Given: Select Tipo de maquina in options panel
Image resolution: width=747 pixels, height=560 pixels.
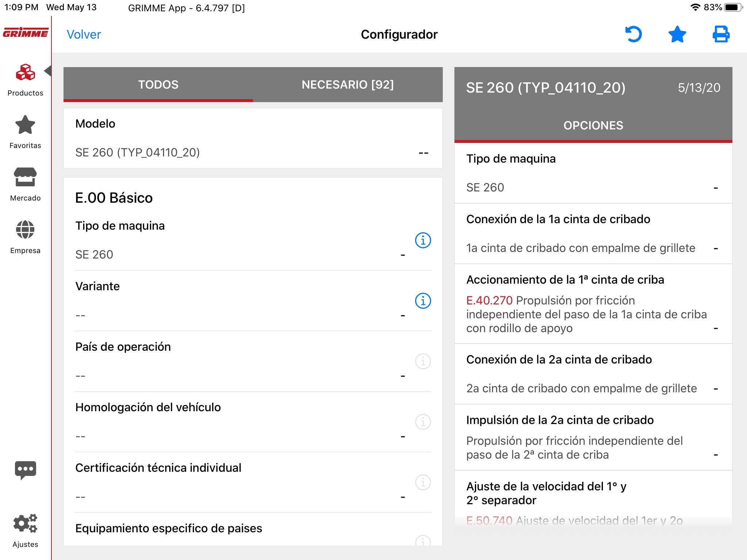Looking at the screenshot, I should point(593,173).
